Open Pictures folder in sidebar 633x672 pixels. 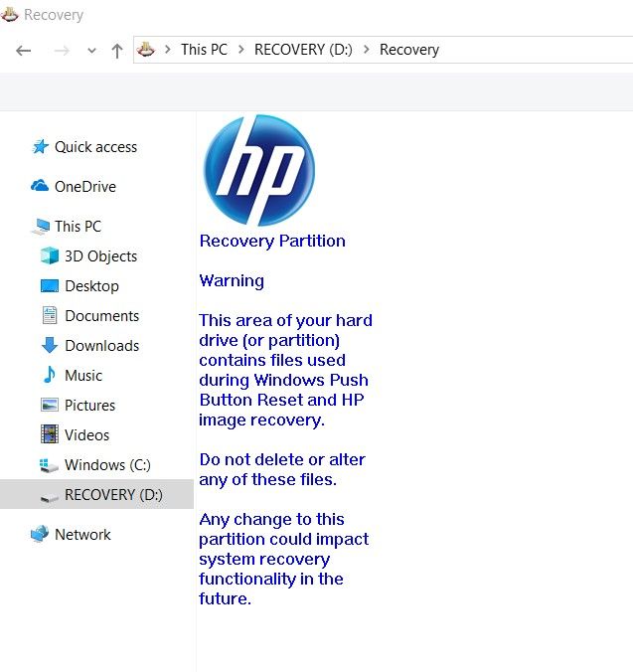90,405
